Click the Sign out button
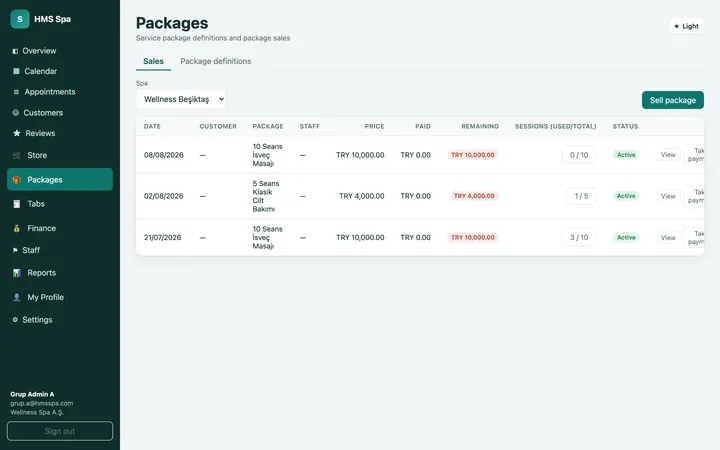720x450 pixels. (60, 431)
